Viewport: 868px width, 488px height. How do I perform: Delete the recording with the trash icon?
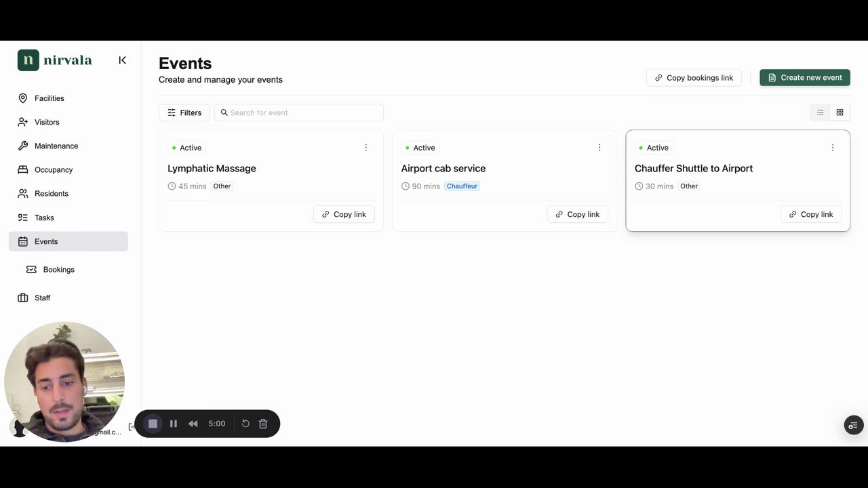tap(263, 424)
